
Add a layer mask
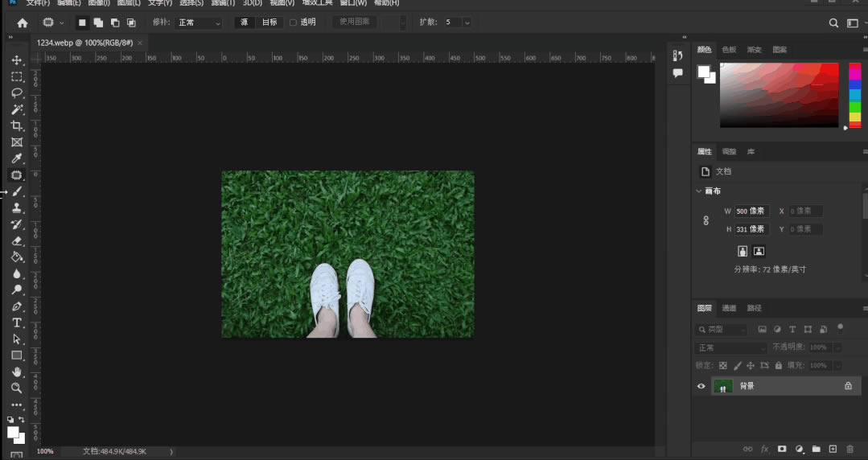click(x=782, y=449)
